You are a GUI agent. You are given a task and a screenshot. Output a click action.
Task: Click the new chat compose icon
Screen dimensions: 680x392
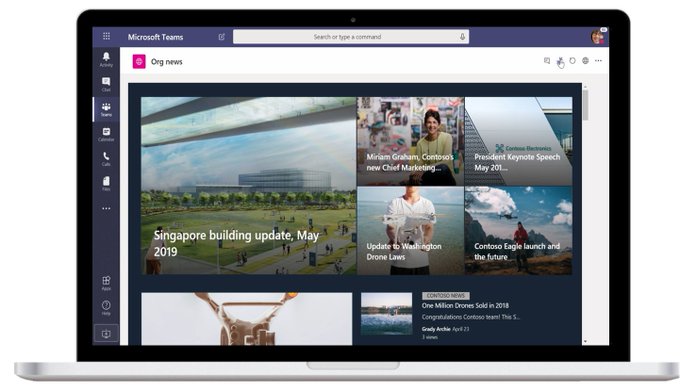(222, 37)
